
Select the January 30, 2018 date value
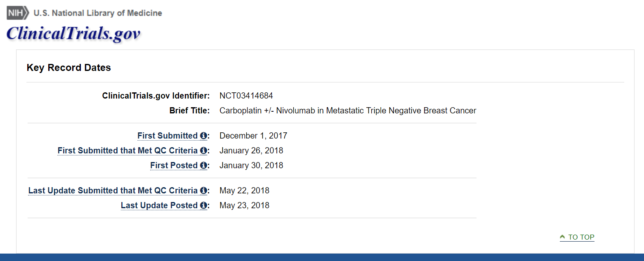pyautogui.click(x=251, y=165)
